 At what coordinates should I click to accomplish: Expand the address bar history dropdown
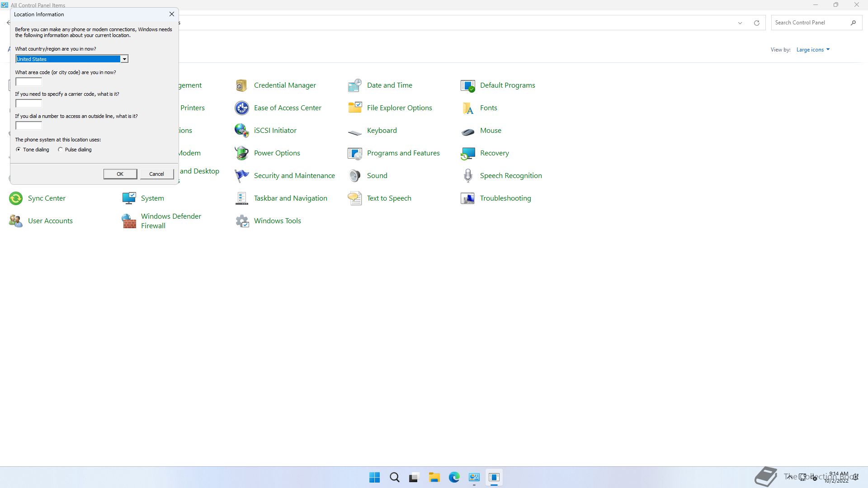tap(740, 23)
